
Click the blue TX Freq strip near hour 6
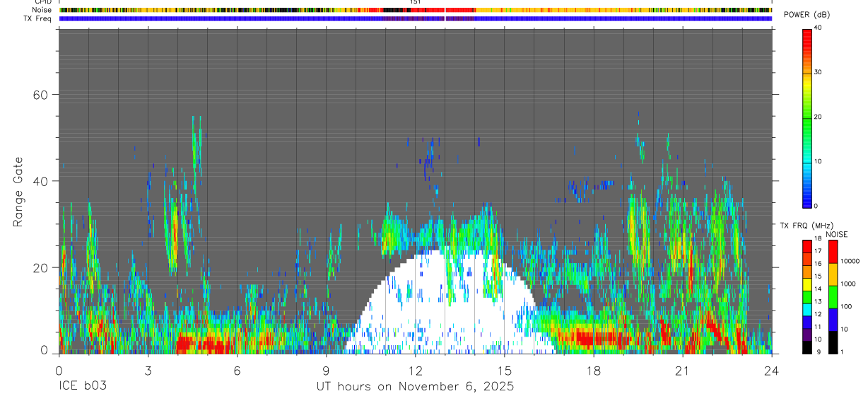coord(237,18)
